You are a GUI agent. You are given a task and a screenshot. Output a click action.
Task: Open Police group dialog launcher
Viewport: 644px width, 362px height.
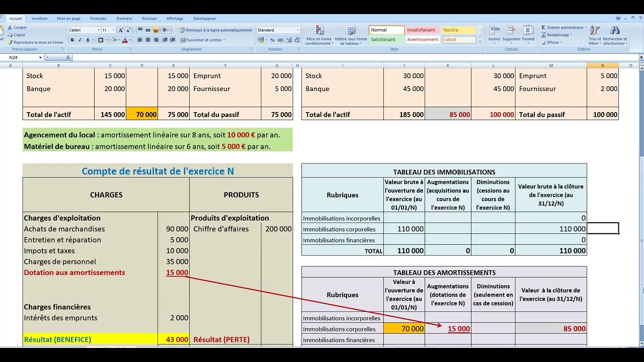(130, 49)
